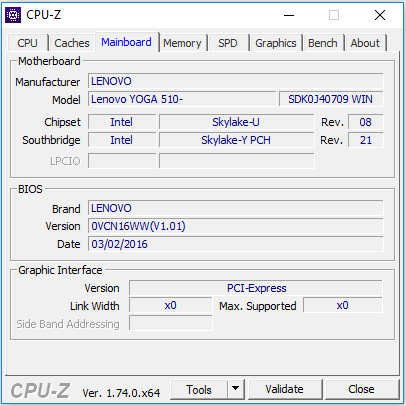This screenshot has width=406, height=406.
Task: Click the Manufacturer field showing LENOVO
Action: (236, 81)
